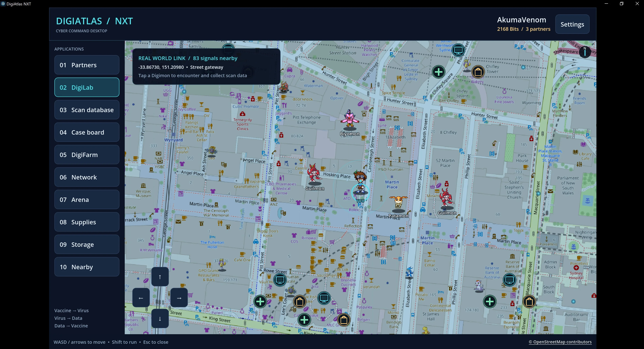644x349 pixels.
Task: Tap the small Digimon at Lee's Court
Action: pos(290,291)
